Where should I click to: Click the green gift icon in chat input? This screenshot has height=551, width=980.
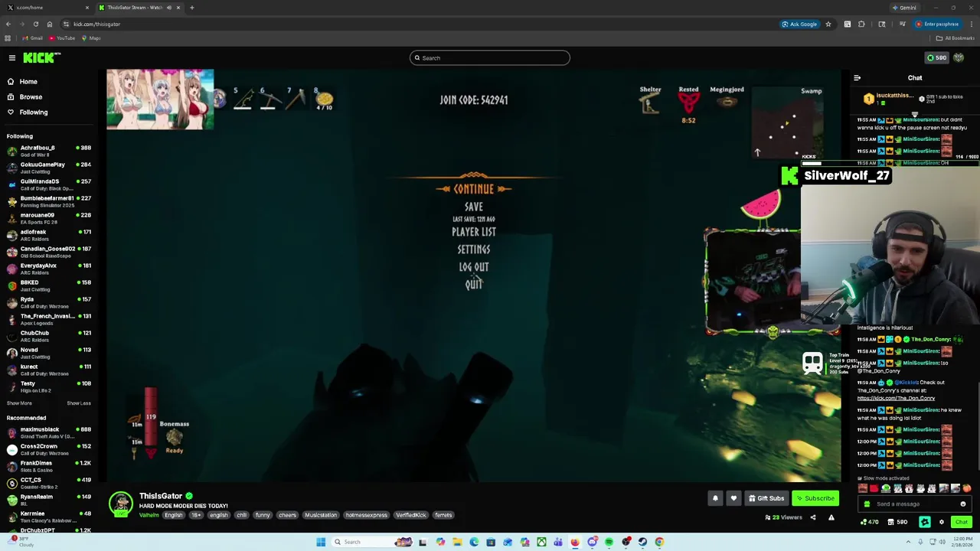pos(867,504)
